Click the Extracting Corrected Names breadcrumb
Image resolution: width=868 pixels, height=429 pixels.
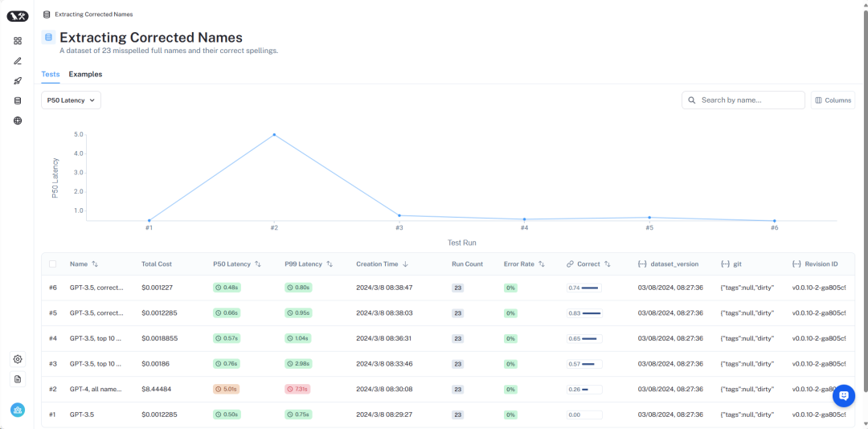tap(93, 14)
